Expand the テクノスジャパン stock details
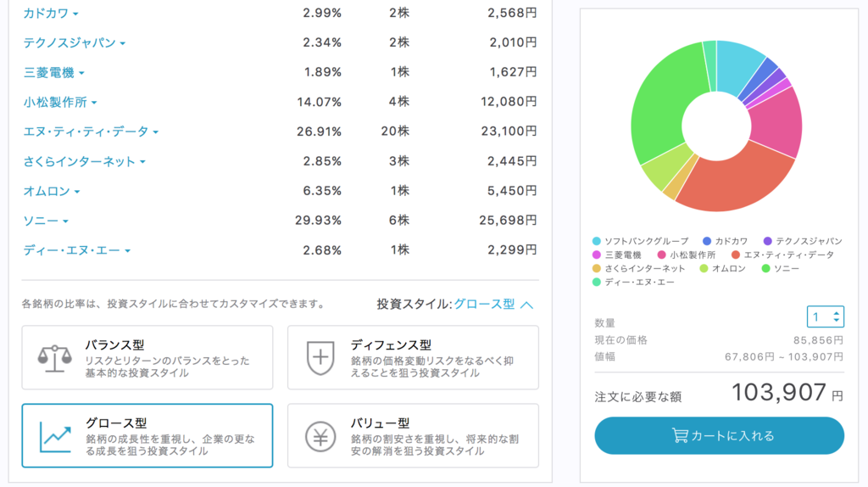 (x=75, y=42)
